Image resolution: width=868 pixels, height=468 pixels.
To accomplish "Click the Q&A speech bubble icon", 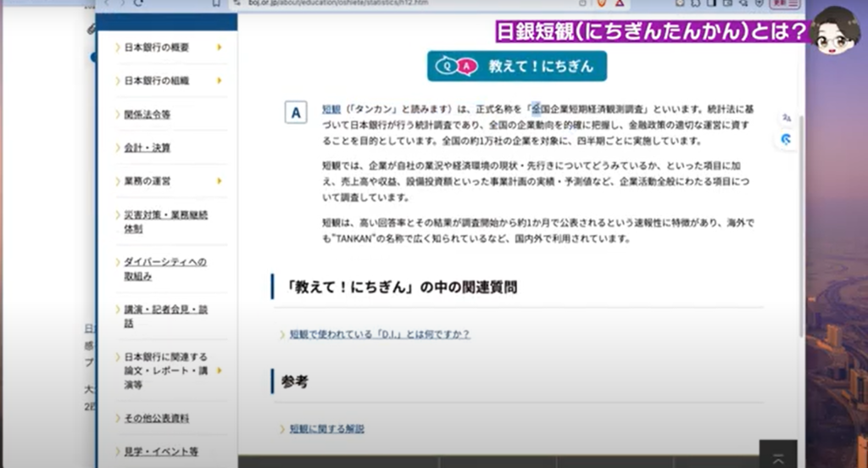I will tap(456, 66).
